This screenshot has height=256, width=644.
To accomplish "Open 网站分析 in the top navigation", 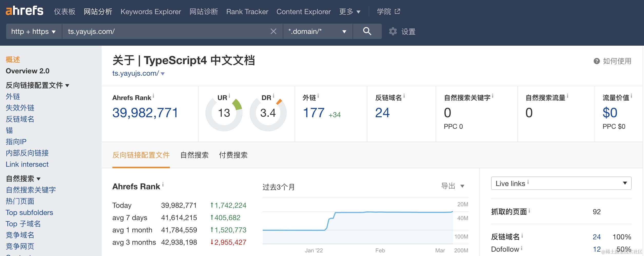I will point(98,12).
